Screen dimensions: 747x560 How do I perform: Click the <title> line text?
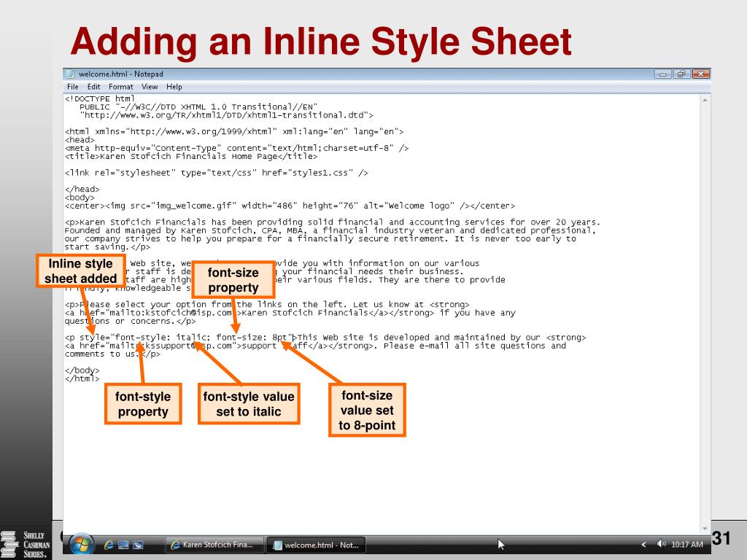coord(191,156)
